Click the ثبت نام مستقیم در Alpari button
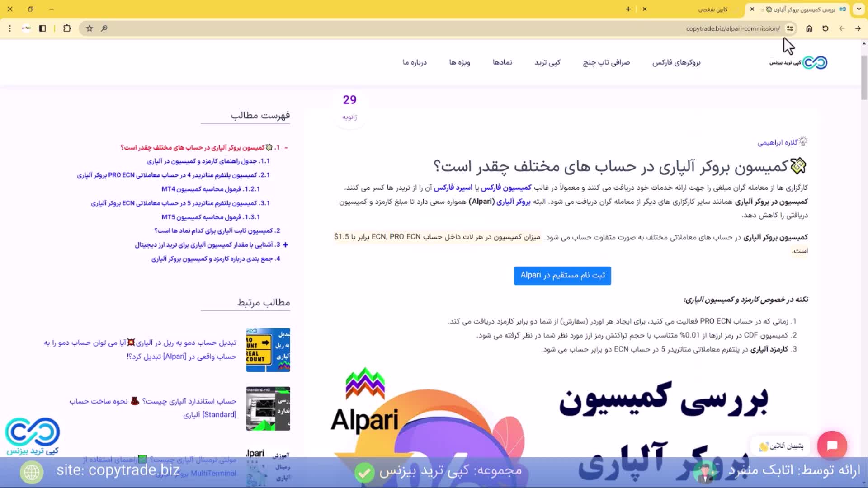 click(562, 276)
